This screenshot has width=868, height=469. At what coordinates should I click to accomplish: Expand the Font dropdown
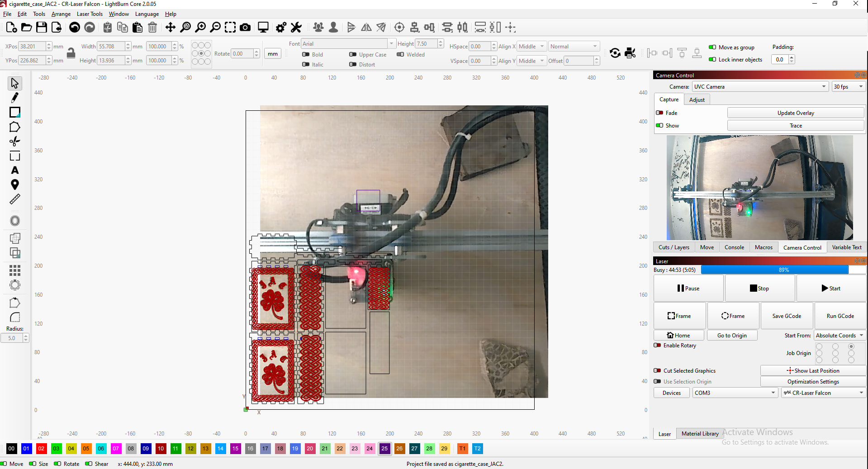tap(391, 44)
